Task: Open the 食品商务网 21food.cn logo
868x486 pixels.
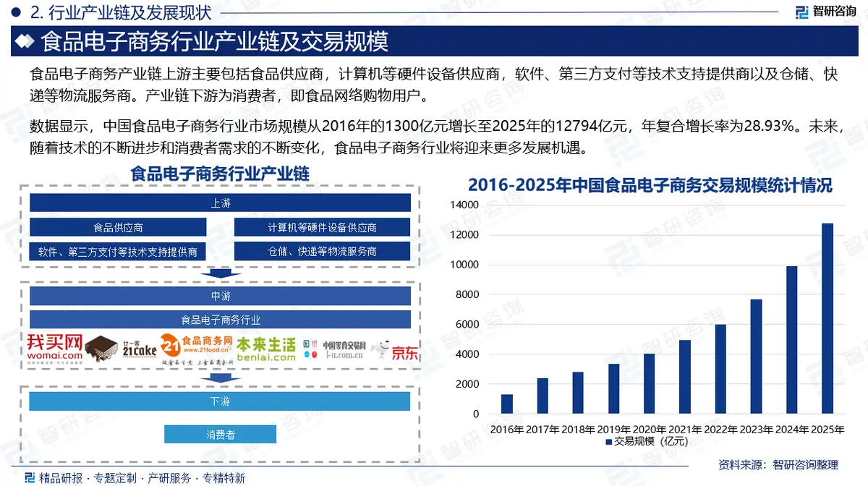Action: point(197,348)
